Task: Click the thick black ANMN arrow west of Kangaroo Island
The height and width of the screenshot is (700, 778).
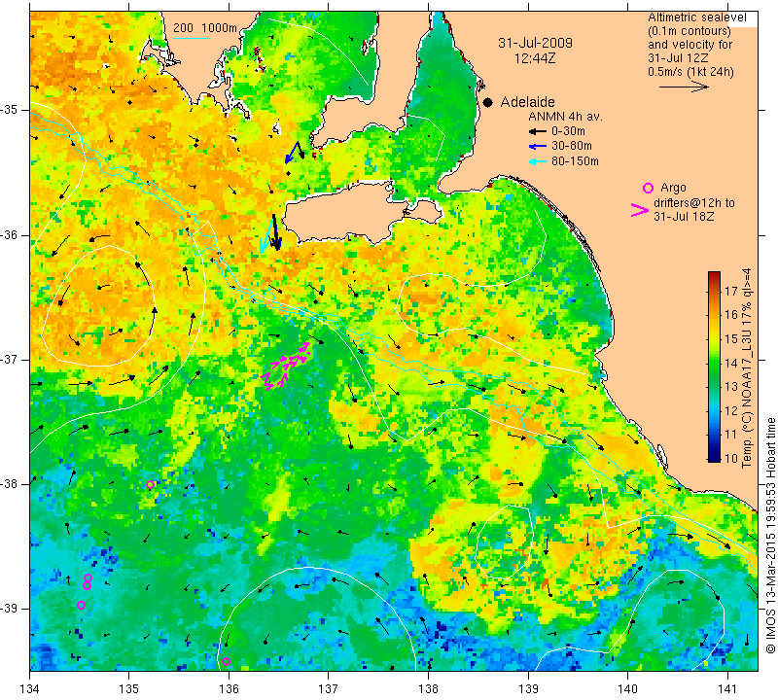Action: [276, 232]
